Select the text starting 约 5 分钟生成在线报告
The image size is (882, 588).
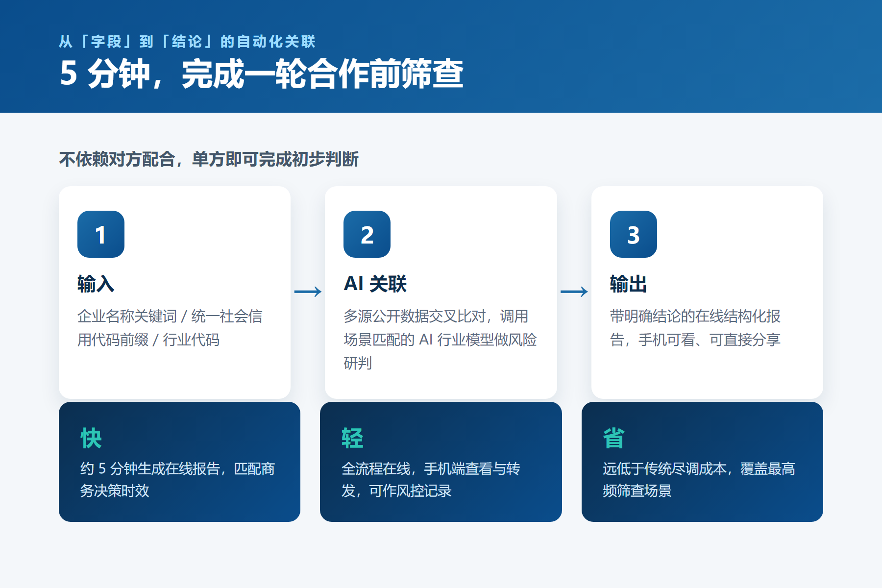pyautogui.click(x=177, y=480)
